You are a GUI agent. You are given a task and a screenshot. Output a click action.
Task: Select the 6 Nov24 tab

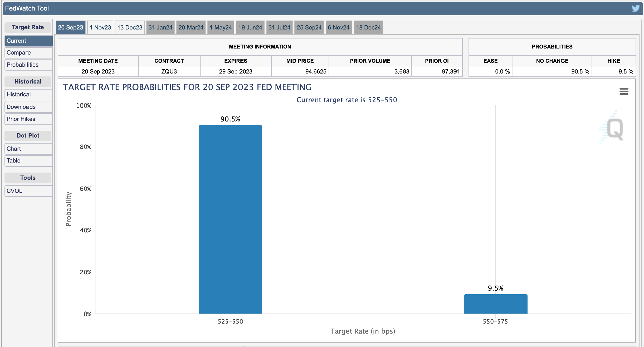click(x=339, y=27)
